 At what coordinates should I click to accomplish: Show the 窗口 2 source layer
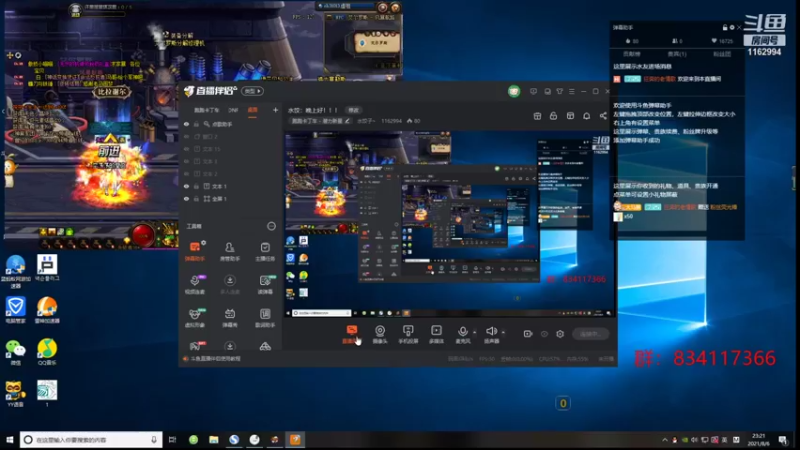coord(186,136)
